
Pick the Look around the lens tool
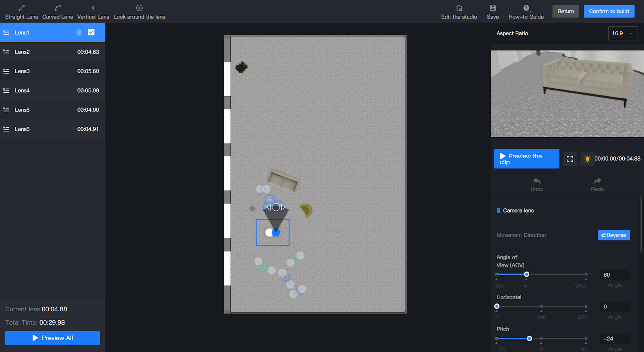coord(139,12)
